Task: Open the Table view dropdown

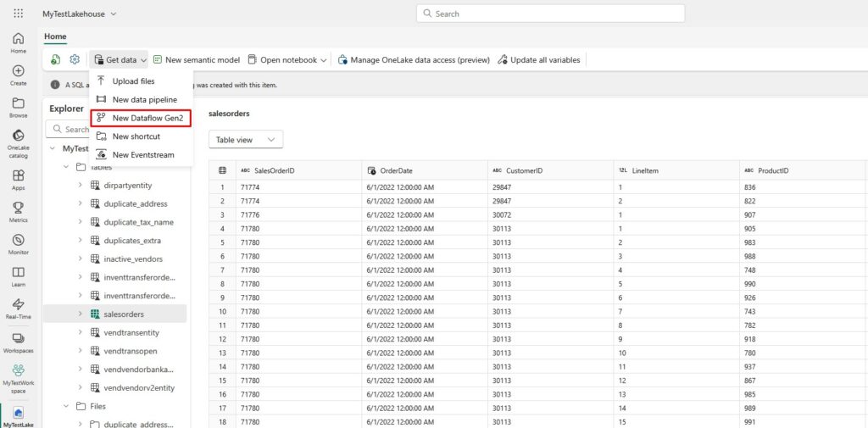Action: pos(246,140)
